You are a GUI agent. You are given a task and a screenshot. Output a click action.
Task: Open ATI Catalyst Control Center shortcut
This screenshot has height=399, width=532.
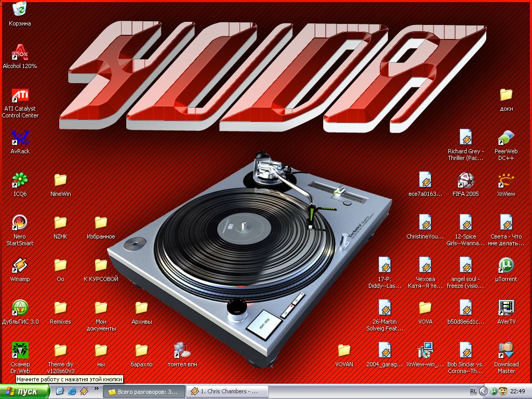point(20,102)
